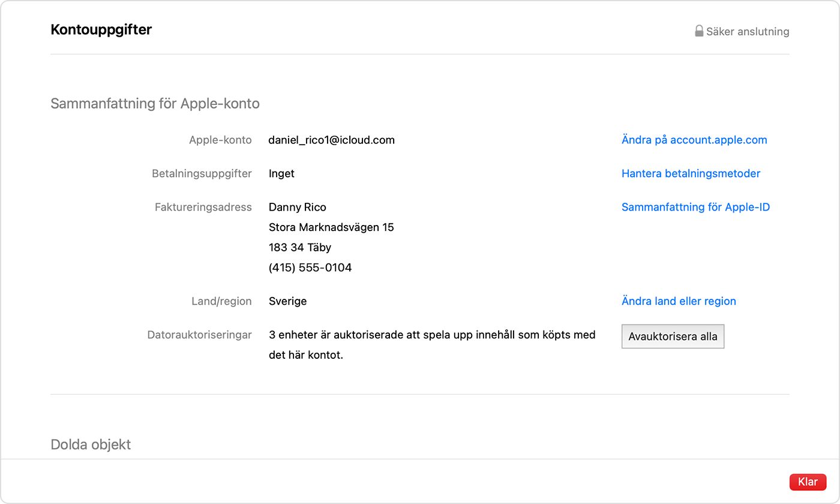Click the Kontouppgifter heading
The width and height of the screenshot is (840, 504).
pyautogui.click(x=101, y=29)
